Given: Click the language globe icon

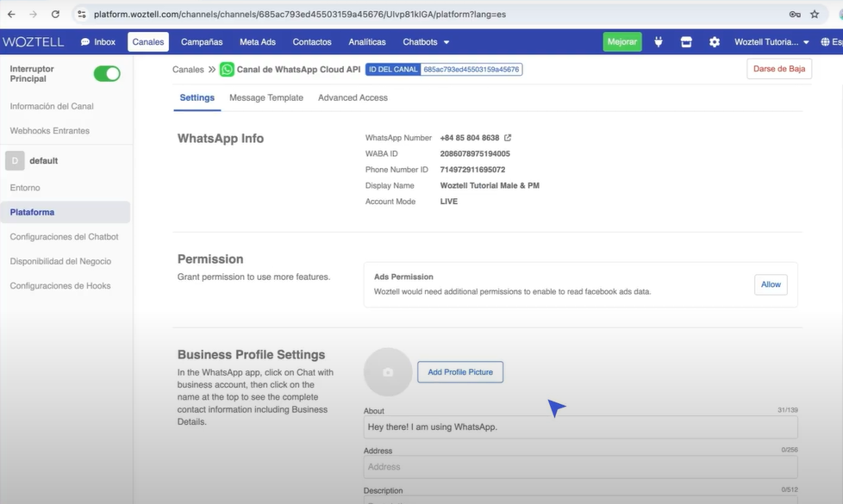Looking at the screenshot, I should click(x=825, y=42).
